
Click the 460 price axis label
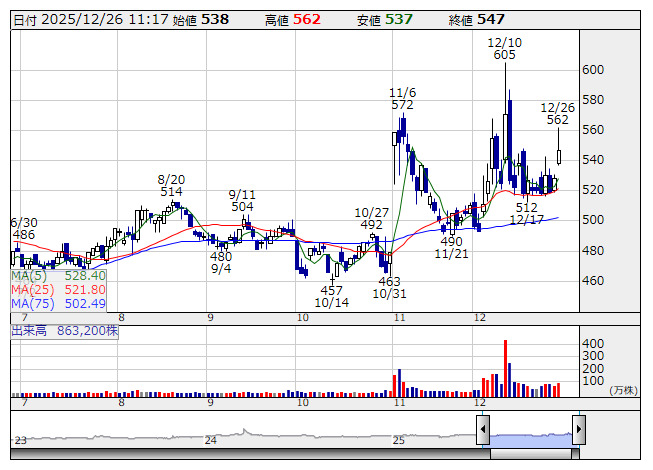(593, 281)
